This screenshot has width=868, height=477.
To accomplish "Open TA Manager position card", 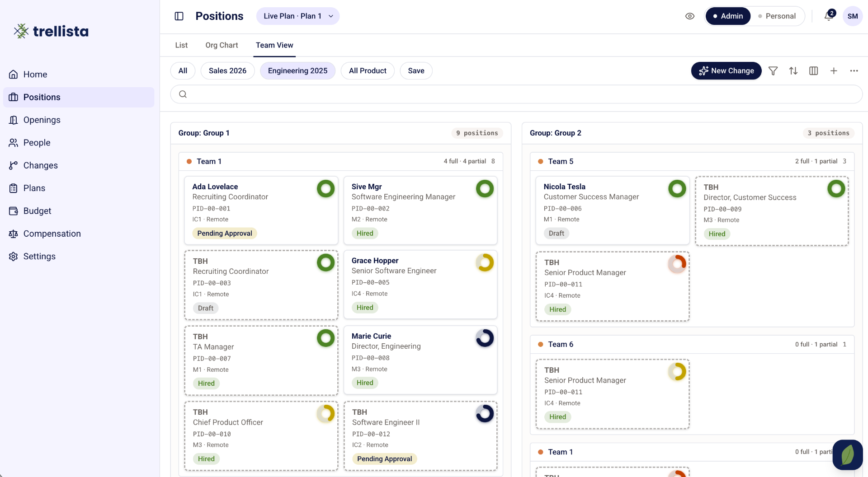I will pos(261,360).
